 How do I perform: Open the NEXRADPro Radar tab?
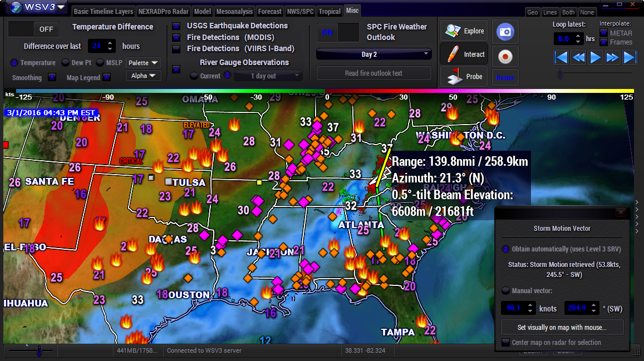pos(164,12)
